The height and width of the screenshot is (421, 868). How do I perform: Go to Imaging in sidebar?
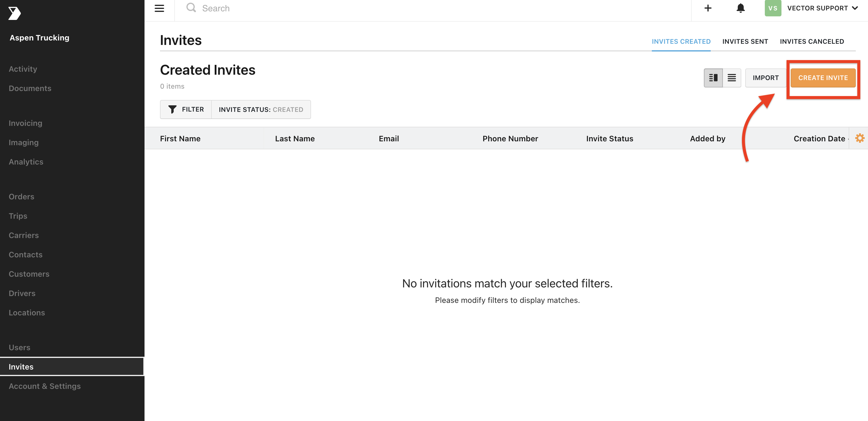(x=23, y=143)
